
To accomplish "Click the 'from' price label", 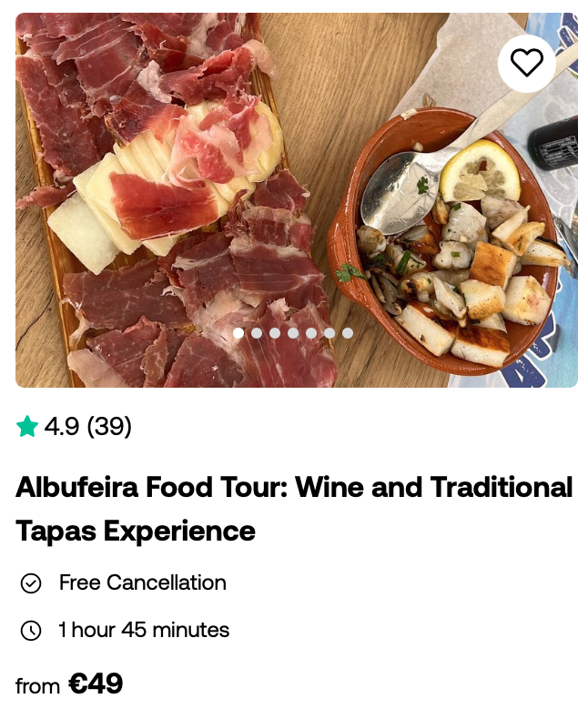I will 37,686.
